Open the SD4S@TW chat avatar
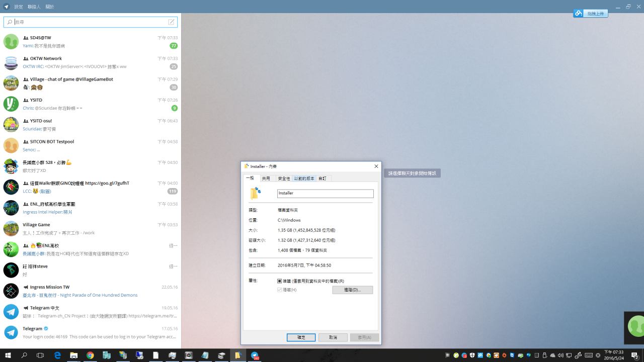 11,42
